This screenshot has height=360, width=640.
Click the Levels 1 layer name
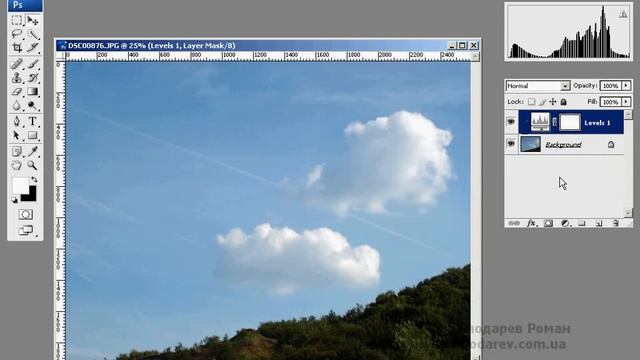597,122
